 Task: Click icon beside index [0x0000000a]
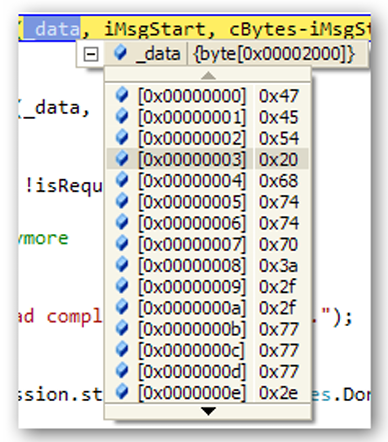tap(122, 308)
